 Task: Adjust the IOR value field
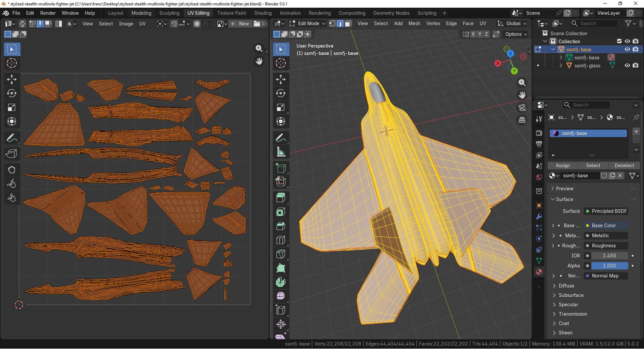tap(609, 256)
